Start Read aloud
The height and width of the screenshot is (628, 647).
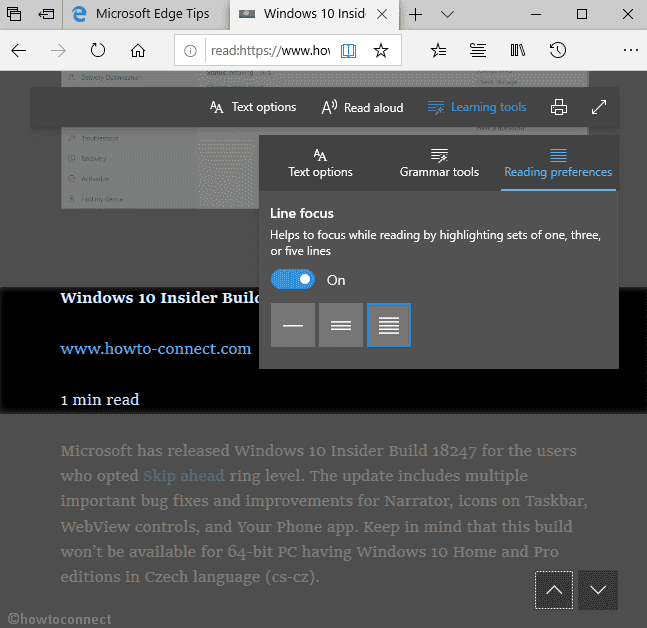click(x=362, y=107)
